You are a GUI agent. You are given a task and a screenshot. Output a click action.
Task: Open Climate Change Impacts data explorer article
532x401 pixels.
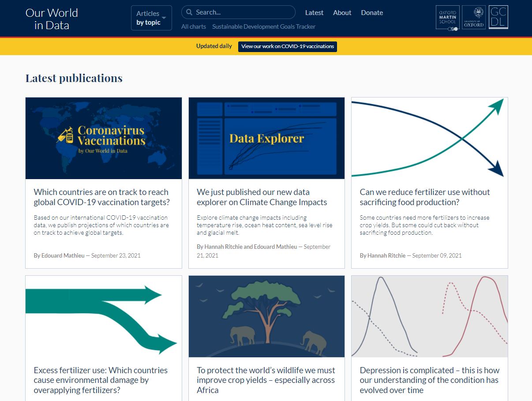click(262, 197)
